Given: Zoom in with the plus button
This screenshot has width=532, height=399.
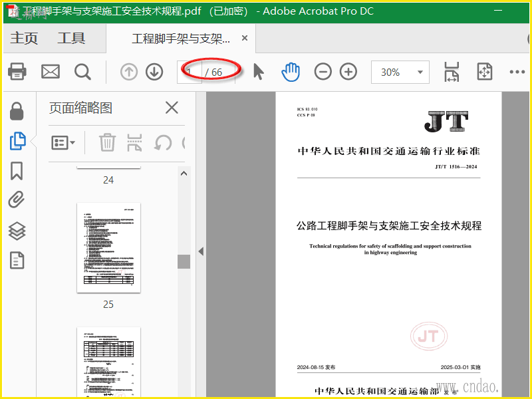Looking at the screenshot, I should coord(348,72).
